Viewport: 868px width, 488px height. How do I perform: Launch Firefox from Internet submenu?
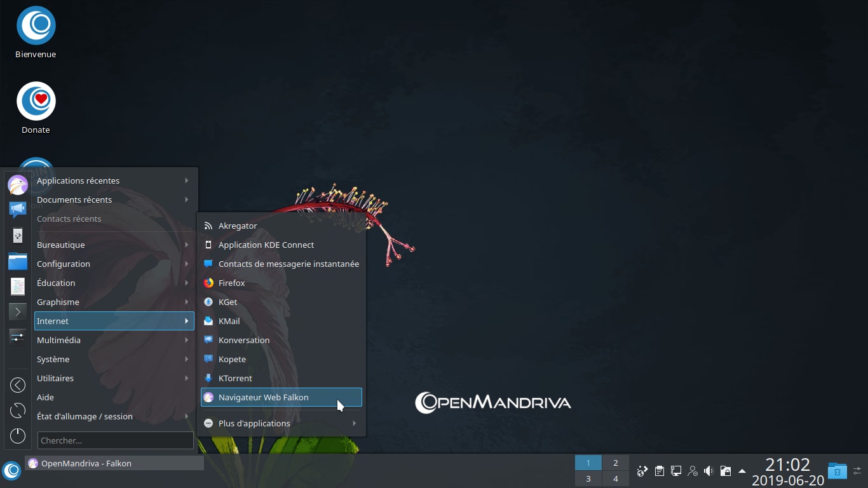pos(281,283)
